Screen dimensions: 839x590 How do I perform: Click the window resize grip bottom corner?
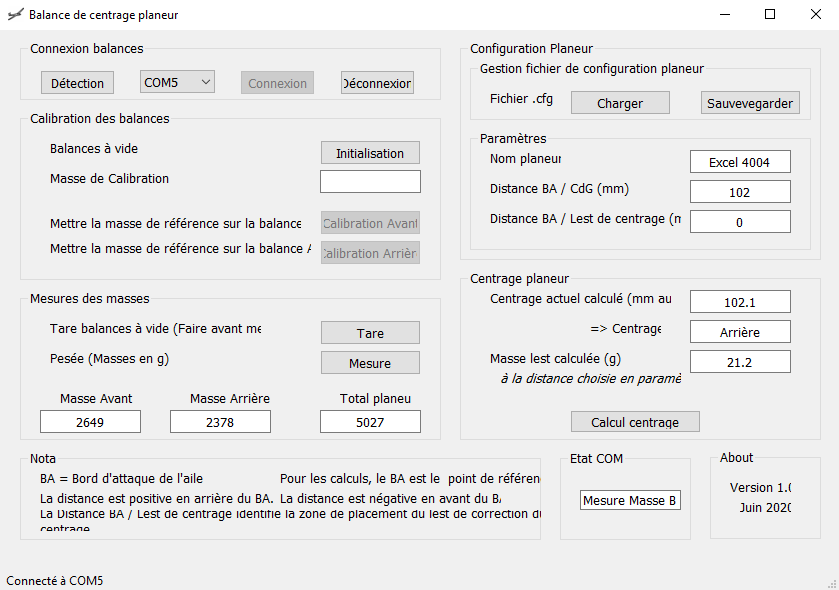832,584
